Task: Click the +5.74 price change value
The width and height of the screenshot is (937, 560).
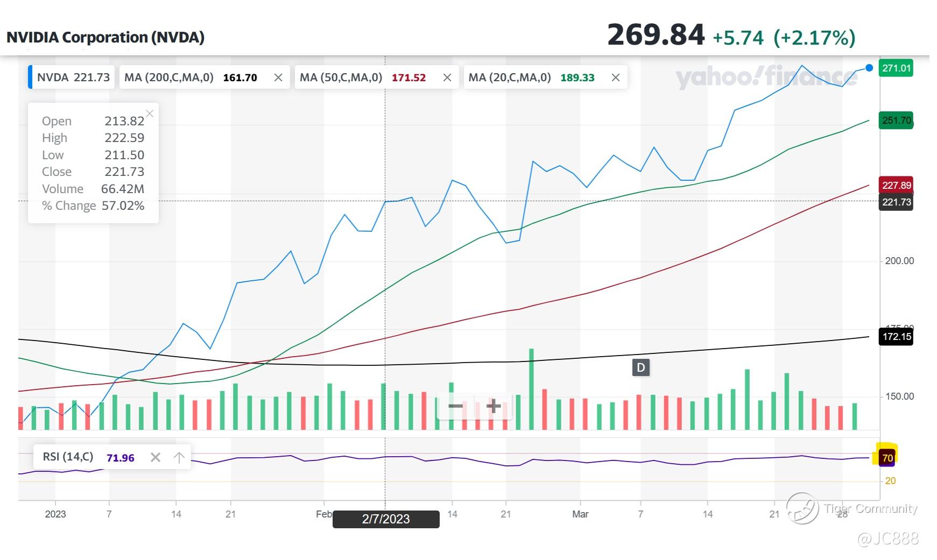Action: [x=738, y=38]
